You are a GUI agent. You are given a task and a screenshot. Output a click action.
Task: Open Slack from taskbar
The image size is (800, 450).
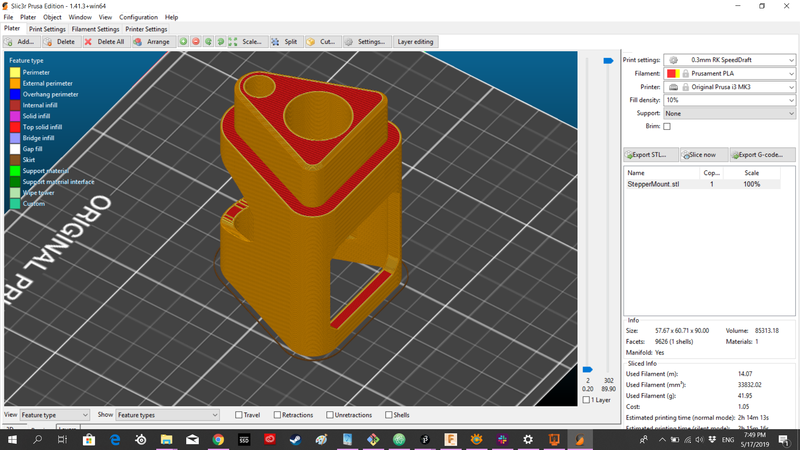pos(502,439)
